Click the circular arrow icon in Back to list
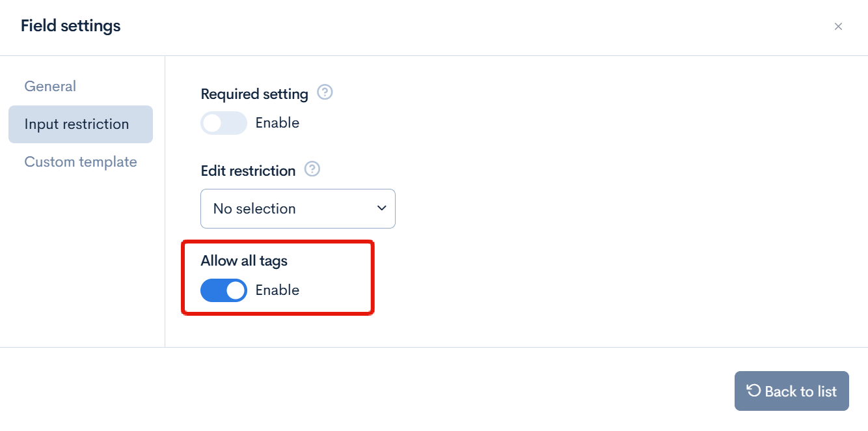 (753, 391)
